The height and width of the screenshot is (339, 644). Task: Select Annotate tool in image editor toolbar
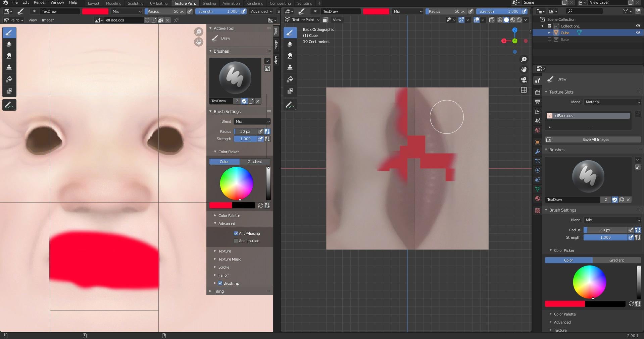pyautogui.click(x=9, y=105)
